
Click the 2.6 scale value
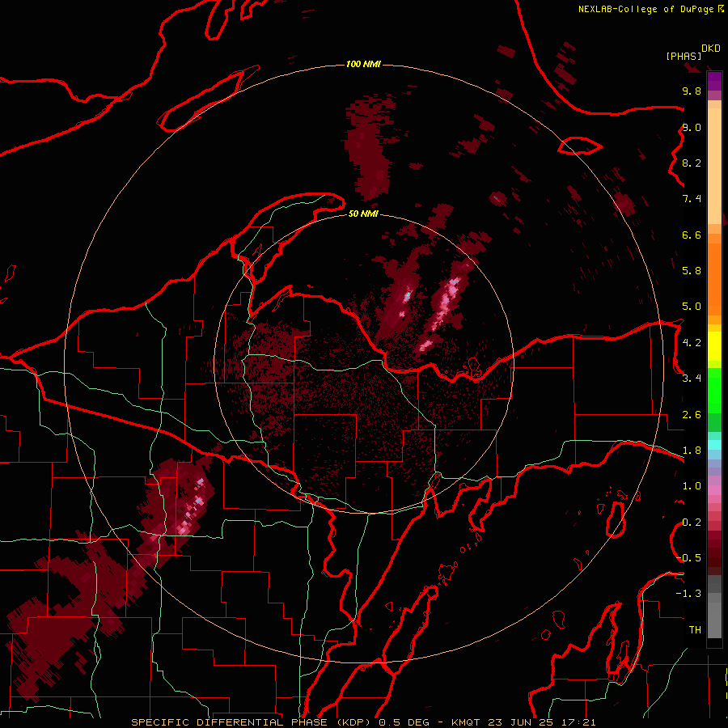(x=692, y=415)
